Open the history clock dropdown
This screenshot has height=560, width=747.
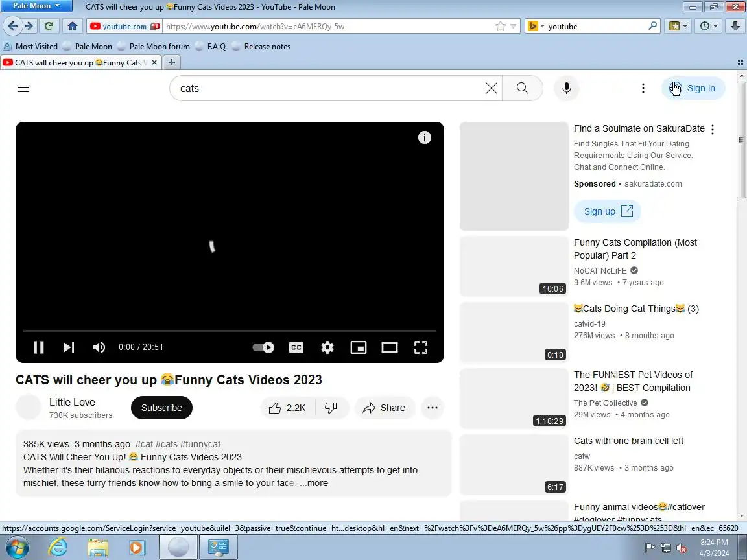click(x=709, y=26)
